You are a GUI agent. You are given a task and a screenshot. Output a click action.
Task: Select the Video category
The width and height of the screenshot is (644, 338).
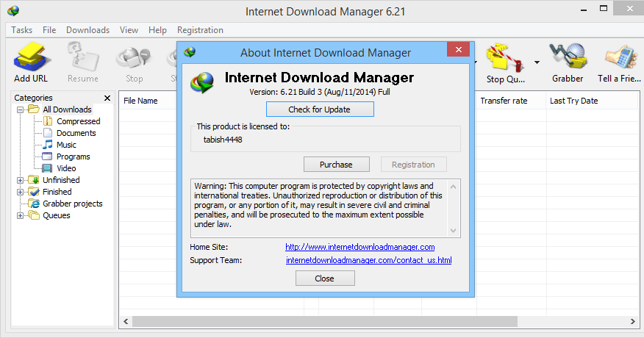(66, 168)
